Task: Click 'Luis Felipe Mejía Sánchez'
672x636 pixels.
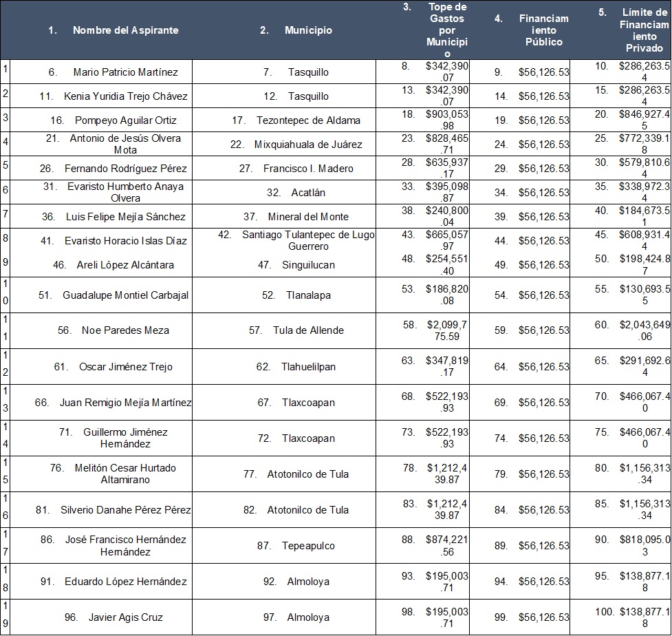Action: tap(126, 217)
